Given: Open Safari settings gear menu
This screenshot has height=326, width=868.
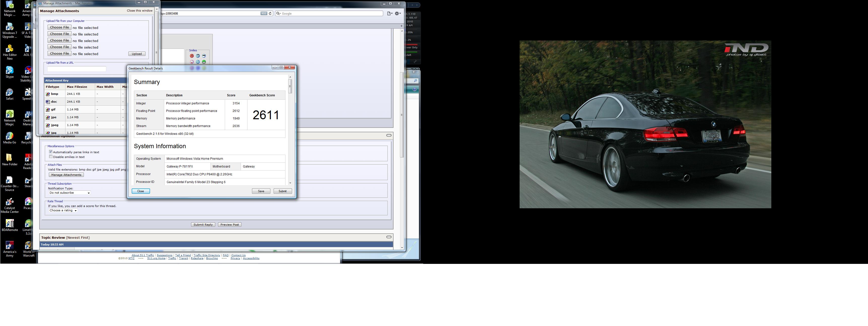Looking at the screenshot, I should (398, 14).
